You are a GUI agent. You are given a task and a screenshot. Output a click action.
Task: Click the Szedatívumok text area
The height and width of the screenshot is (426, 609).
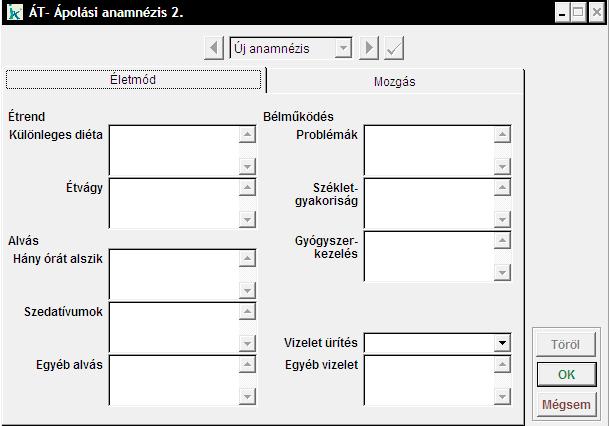(174, 327)
